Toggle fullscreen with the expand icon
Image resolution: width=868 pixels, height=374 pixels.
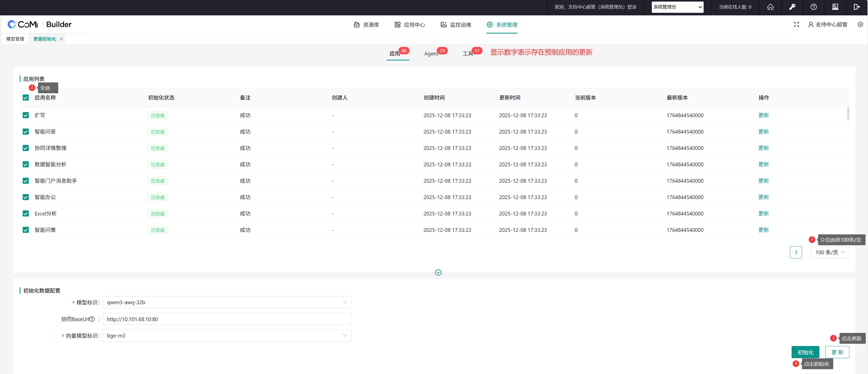pyautogui.click(x=796, y=25)
